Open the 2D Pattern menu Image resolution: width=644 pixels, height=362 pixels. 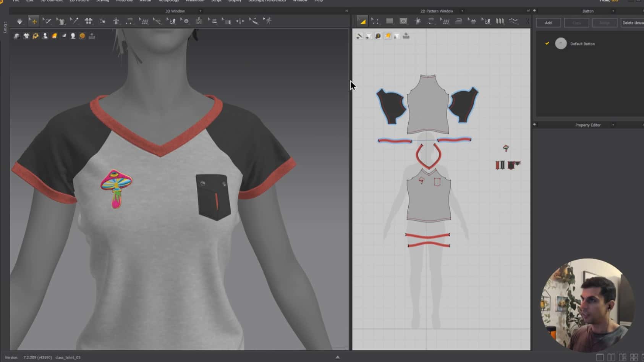79,1
